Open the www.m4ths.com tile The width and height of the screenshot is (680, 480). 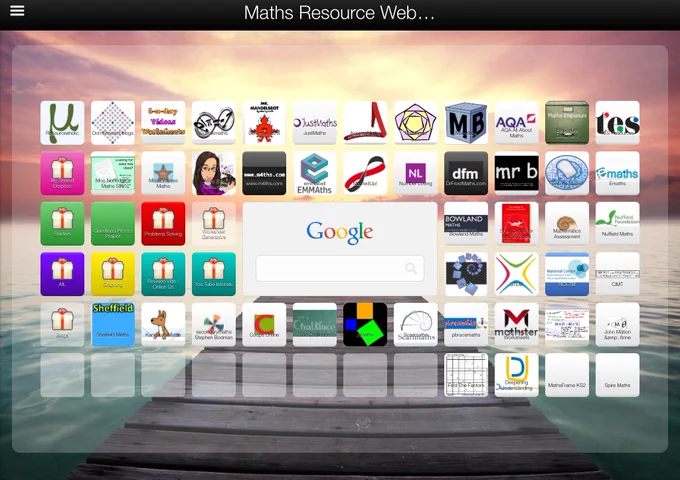264,173
